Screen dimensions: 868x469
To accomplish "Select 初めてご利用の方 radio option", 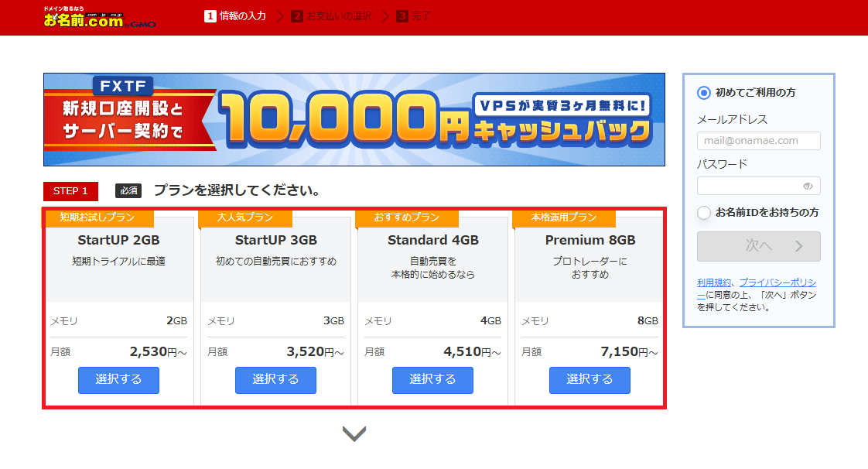I will tap(703, 92).
